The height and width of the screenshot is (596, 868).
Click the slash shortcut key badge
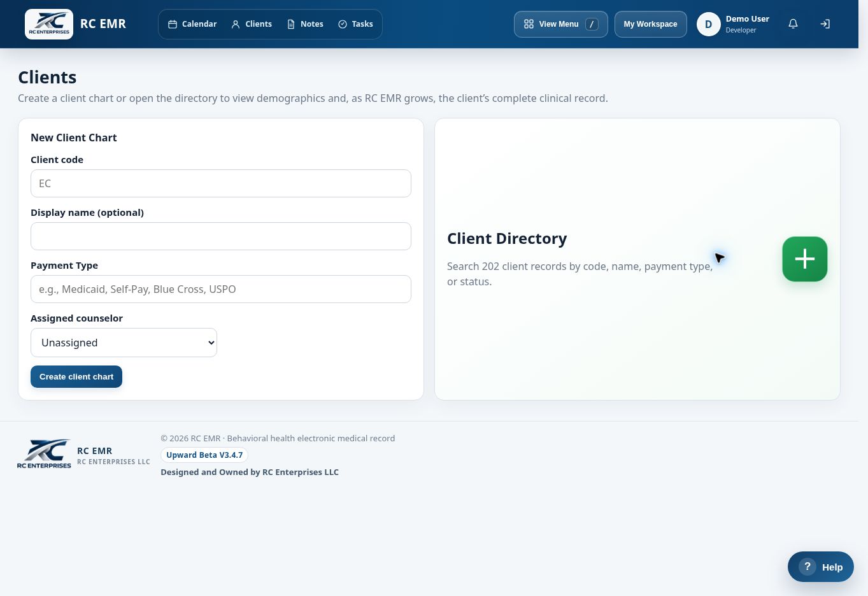pos(592,24)
